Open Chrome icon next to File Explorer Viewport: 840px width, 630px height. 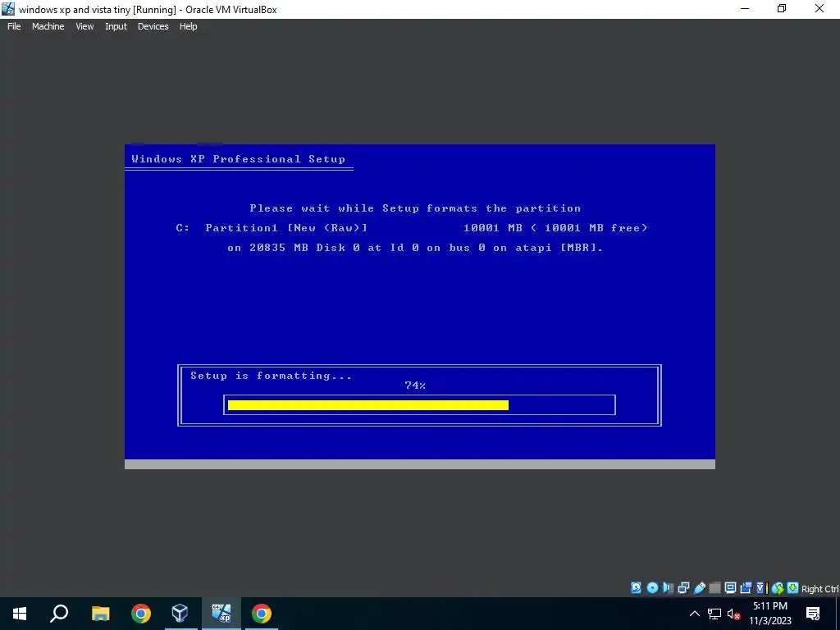click(141, 614)
